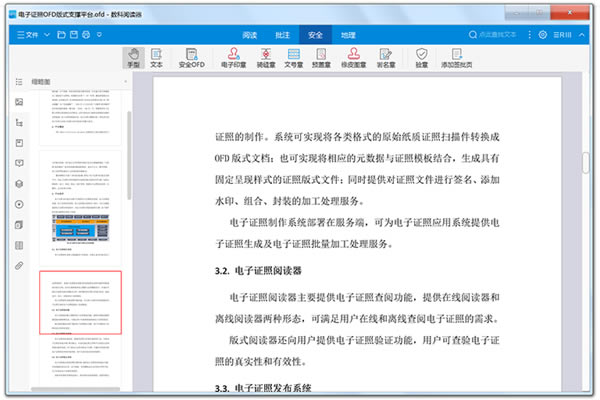Screen dimensions: 600x400
Task: Add a cross-page seal (骑缝章)
Action: point(265,58)
